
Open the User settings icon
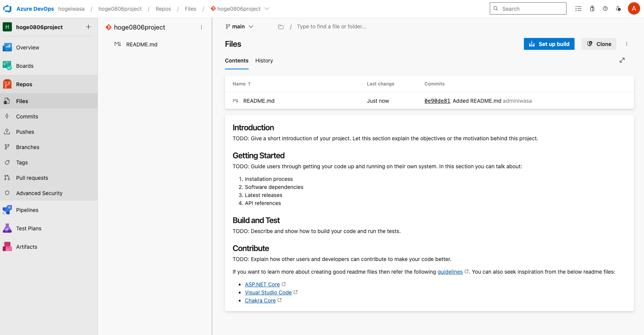click(618, 8)
